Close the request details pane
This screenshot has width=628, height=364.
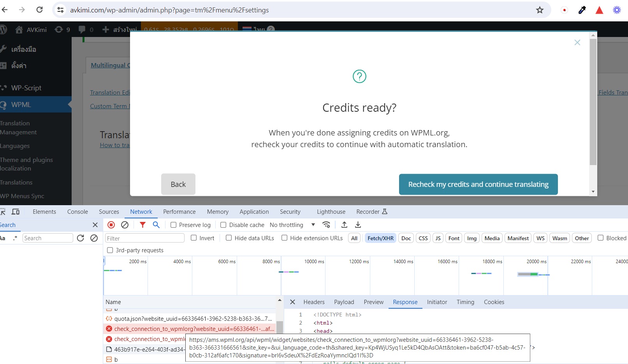tap(293, 302)
